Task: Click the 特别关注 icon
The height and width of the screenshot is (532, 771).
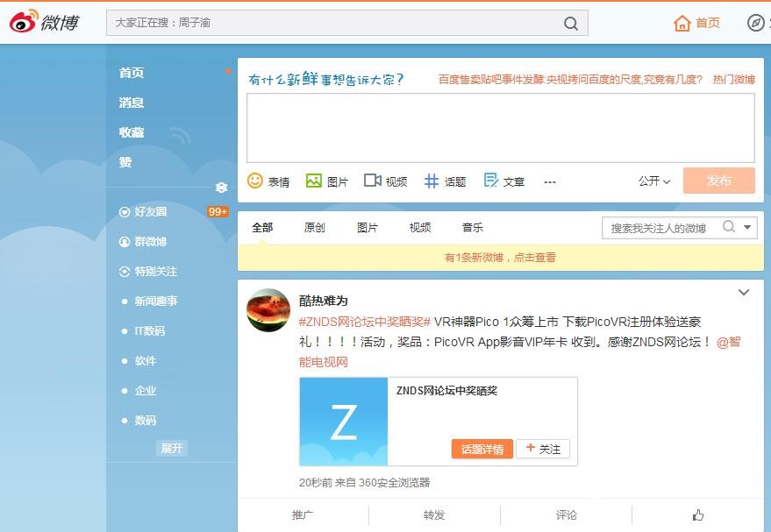Action: (125, 272)
